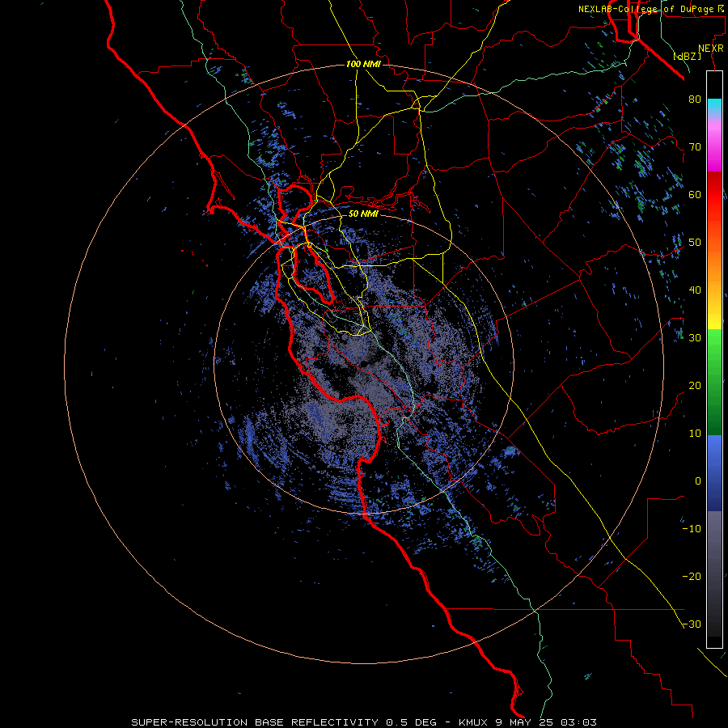The height and width of the screenshot is (728, 728).
Task: Click "SUPER-RESOLUTION BASE REFLECTIVITY" in the caption
Action: (x=255, y=722)
